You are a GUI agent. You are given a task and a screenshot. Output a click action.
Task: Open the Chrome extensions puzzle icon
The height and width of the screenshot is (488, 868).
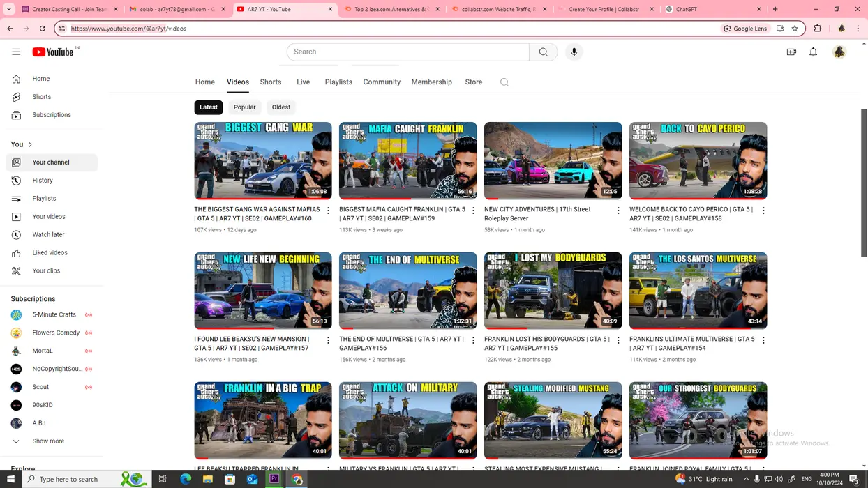[x=818, y=29]
